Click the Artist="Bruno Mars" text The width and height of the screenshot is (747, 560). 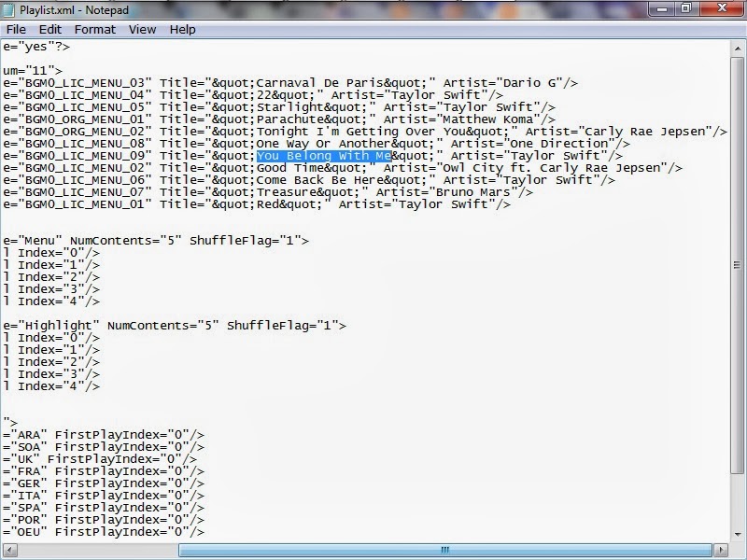pos(477,191)
